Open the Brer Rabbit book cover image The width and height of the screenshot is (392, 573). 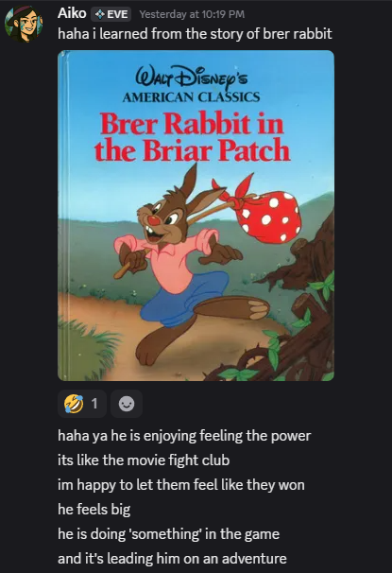pos(196,216)
